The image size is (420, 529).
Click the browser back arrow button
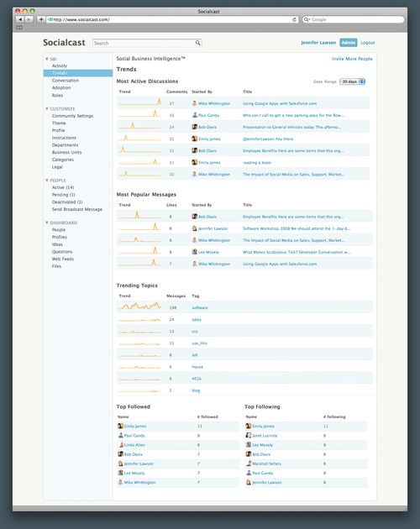pyautogui.click(x=21, y=19)
